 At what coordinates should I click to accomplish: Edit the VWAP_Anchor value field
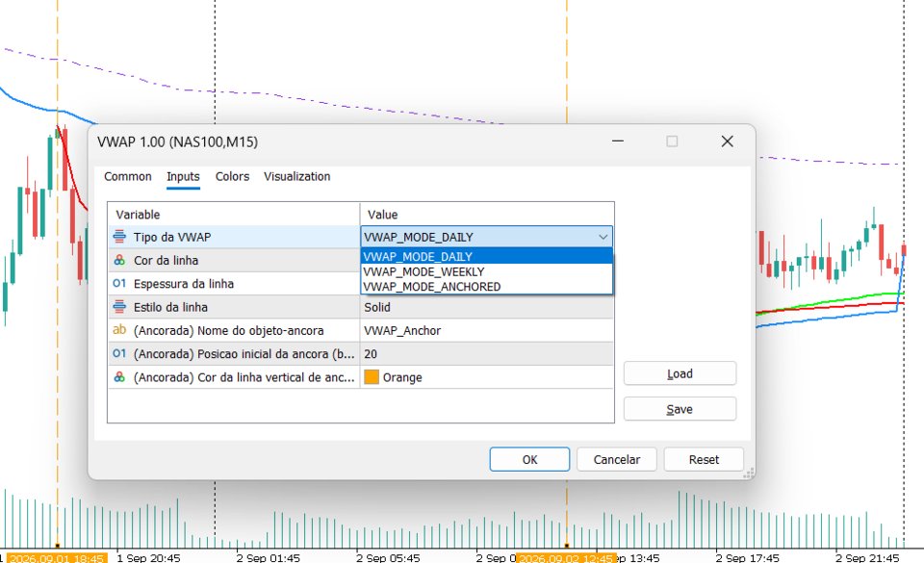tap(487, 330)
